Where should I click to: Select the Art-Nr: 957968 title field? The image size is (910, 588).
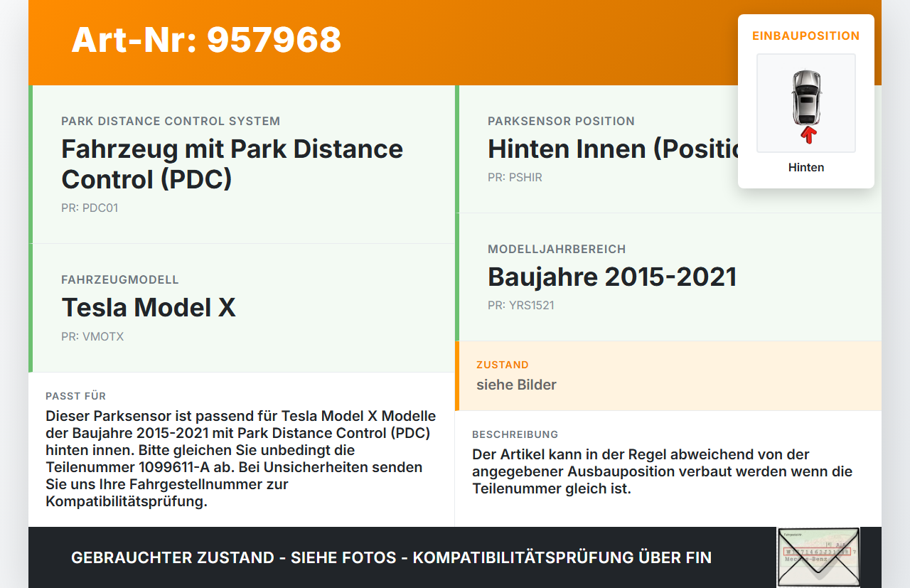click(x=205, y=41)
